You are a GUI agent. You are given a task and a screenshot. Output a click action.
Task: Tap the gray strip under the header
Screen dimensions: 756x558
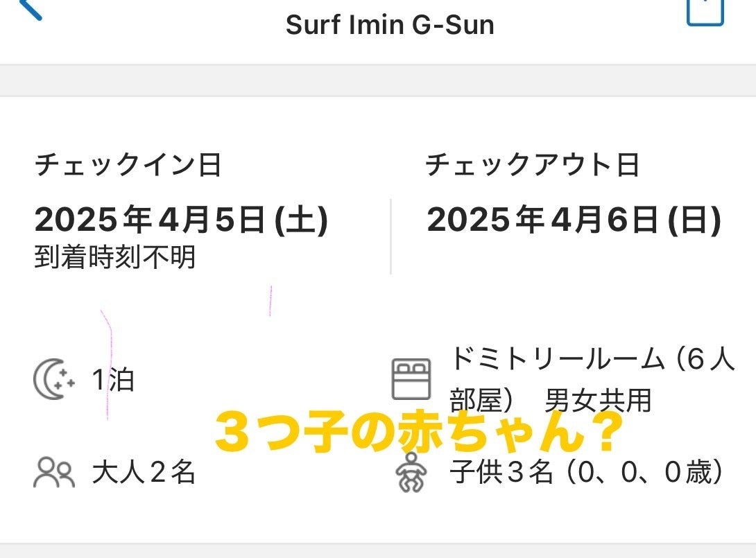coord(378,80)
